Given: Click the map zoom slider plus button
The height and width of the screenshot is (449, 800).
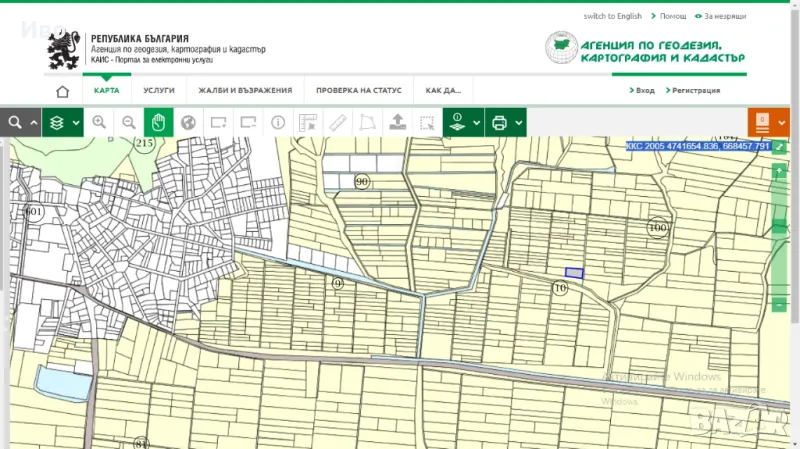Looking at the screenshot, I should click(x=779, y=171).
